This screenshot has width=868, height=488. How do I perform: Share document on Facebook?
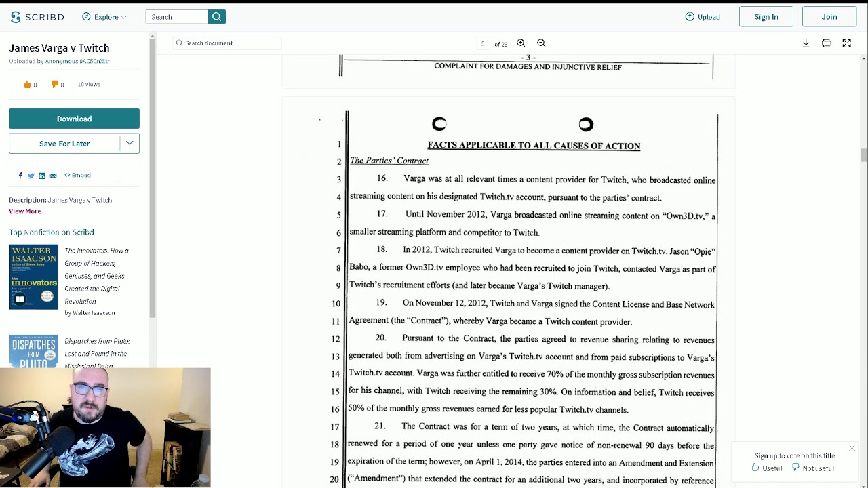(x=20, y=175)
